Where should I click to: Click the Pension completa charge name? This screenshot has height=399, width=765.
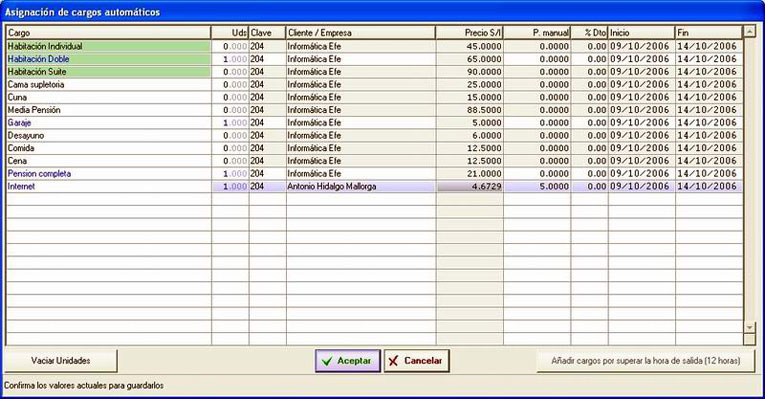(x=39, y=174)
